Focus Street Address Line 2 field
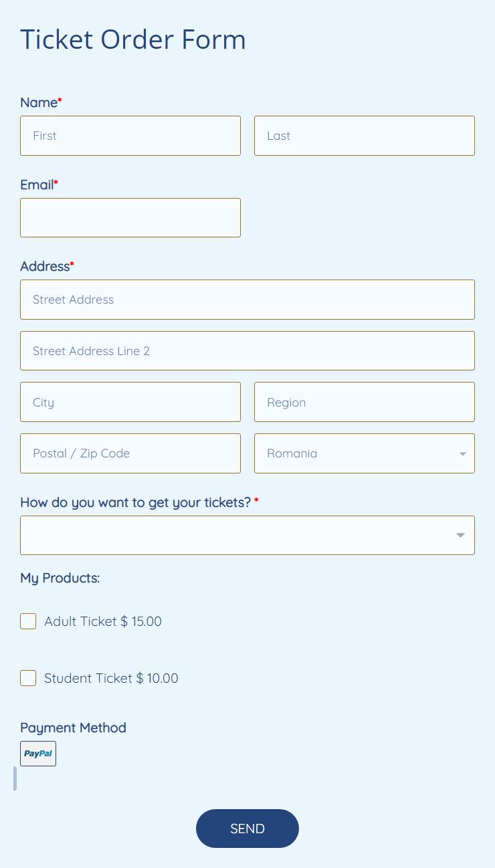The height and width of the screenshot is (868, 495). 248,351
